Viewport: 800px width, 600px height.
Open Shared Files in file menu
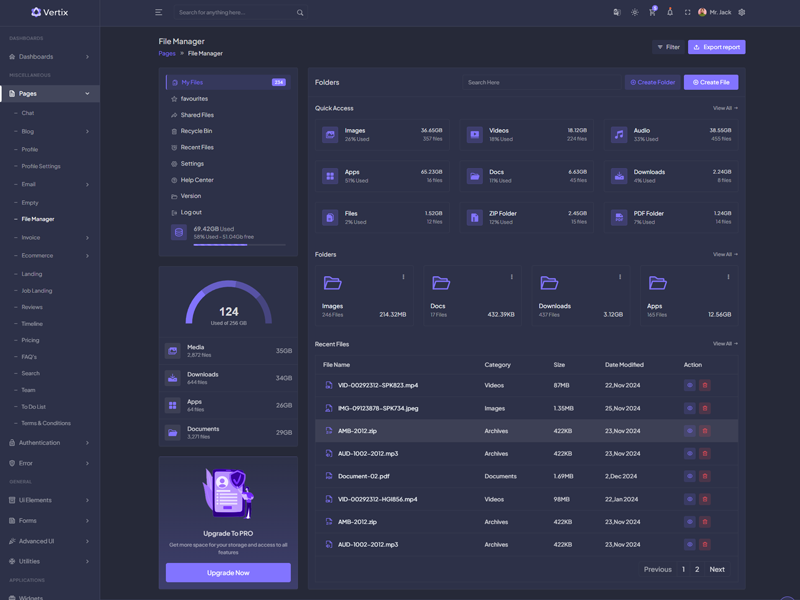point(197,115)
